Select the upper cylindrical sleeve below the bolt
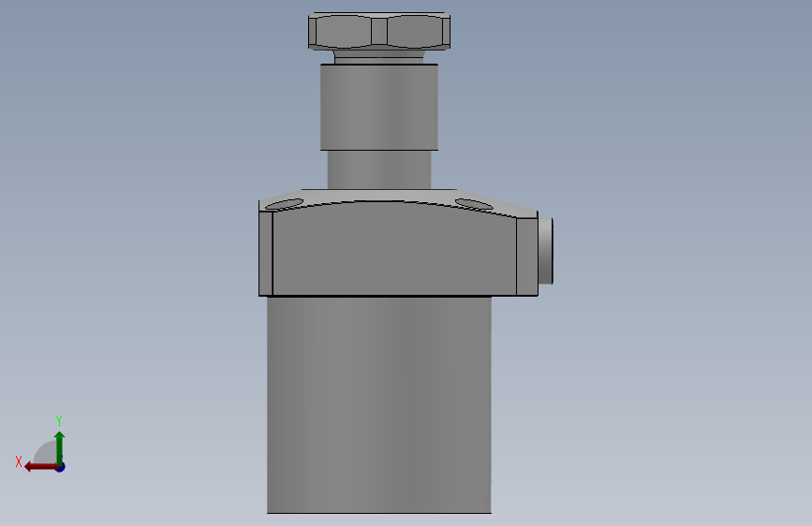The width and height of the screenshot is (812, 526). click(379, 108)
